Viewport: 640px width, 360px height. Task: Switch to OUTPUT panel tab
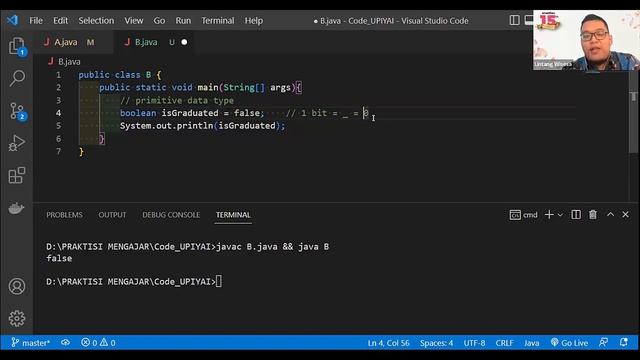(x=112, y=215)
